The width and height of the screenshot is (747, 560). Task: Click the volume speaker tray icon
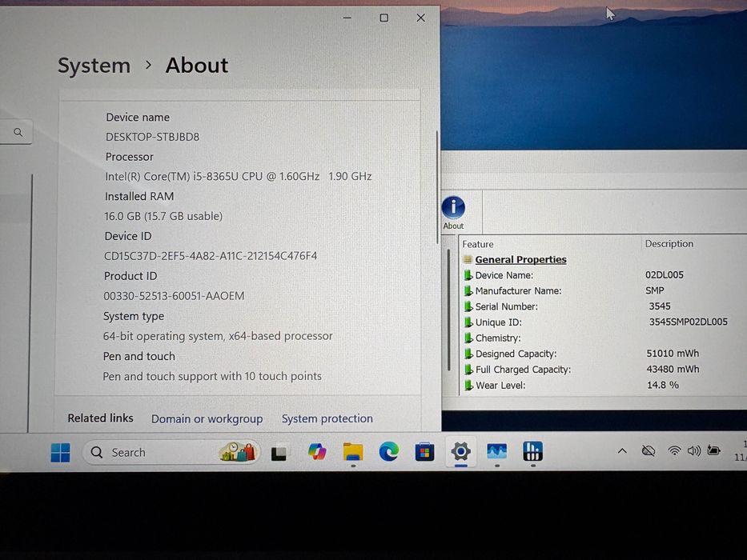694,450
